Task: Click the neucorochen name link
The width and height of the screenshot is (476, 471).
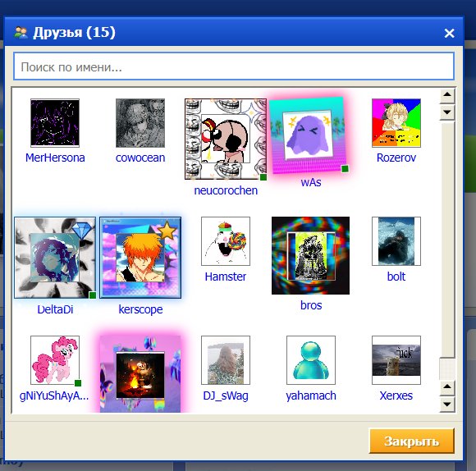Action: point(226,190)
